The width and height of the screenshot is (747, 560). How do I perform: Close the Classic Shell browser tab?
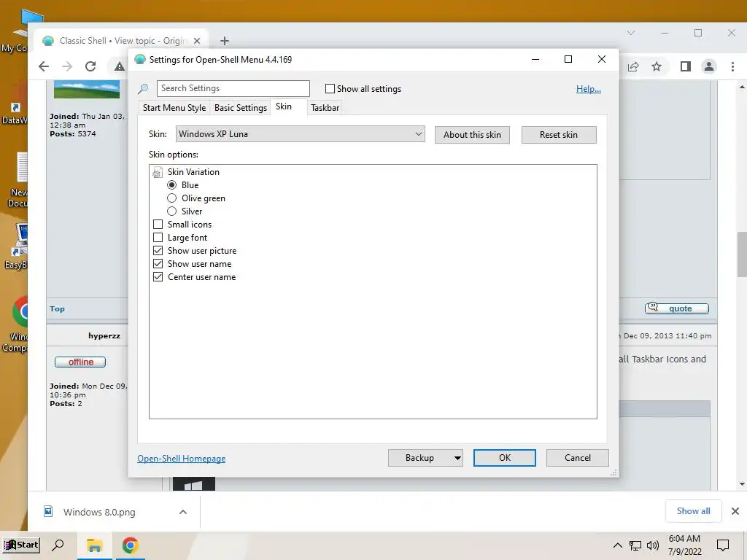[x=197, y=41]
